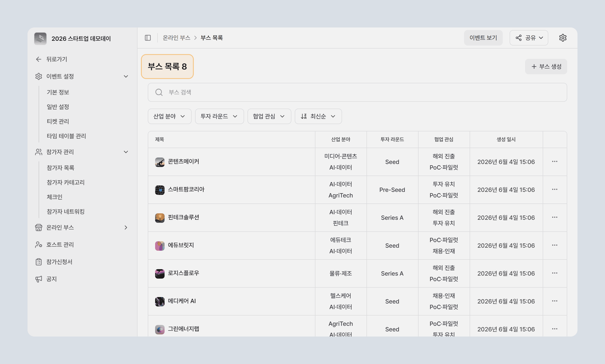This screenshot has height=364, width=605.
Task: Open more options for 콘텐츠메이커 row
Action: tap(555, 161)
